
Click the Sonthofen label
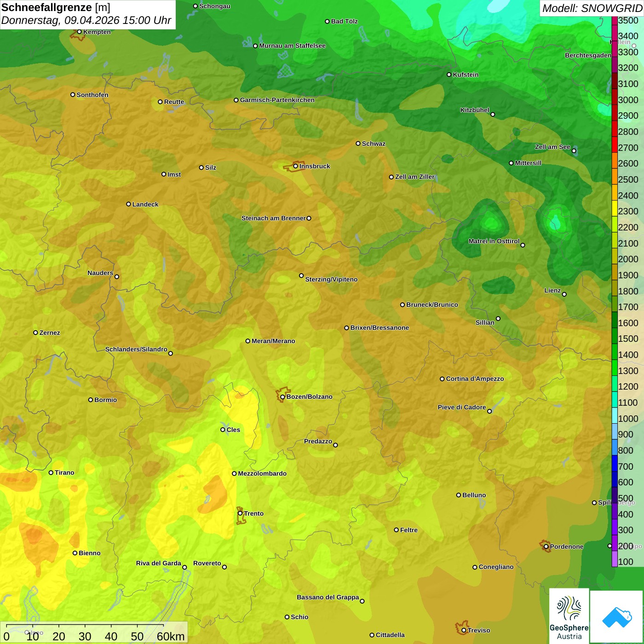click(92, 95)
